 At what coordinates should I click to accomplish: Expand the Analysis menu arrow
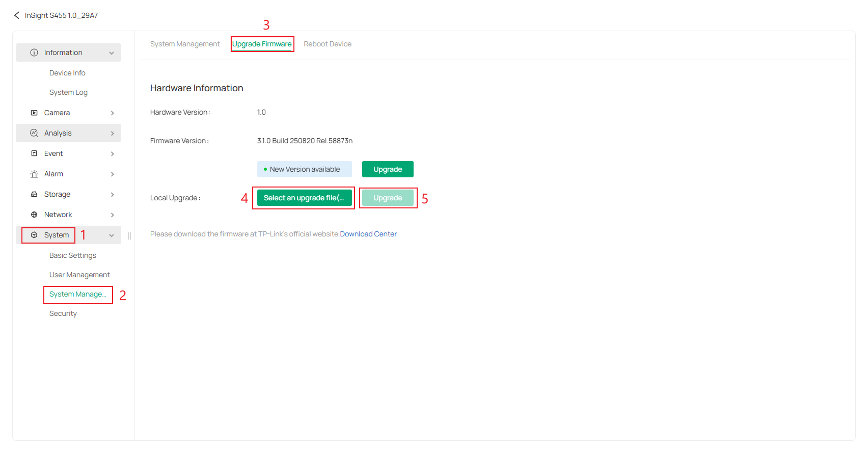click(112, 133)
